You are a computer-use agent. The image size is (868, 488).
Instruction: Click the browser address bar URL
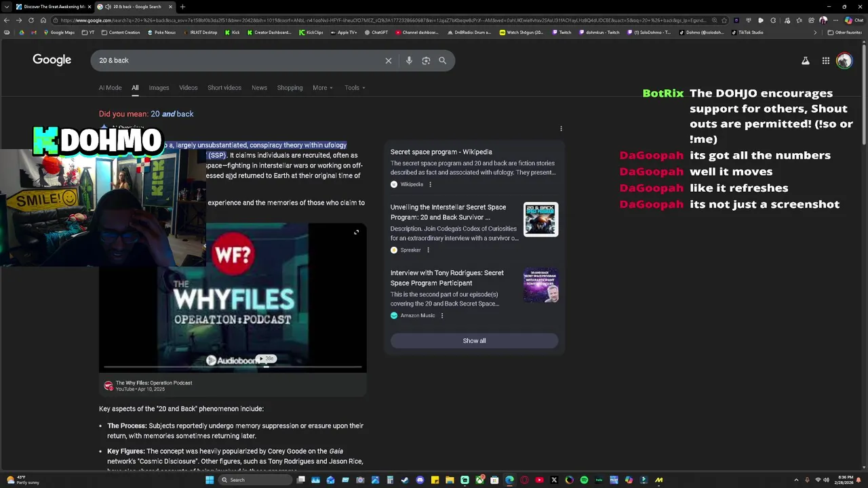coord(380,20)
